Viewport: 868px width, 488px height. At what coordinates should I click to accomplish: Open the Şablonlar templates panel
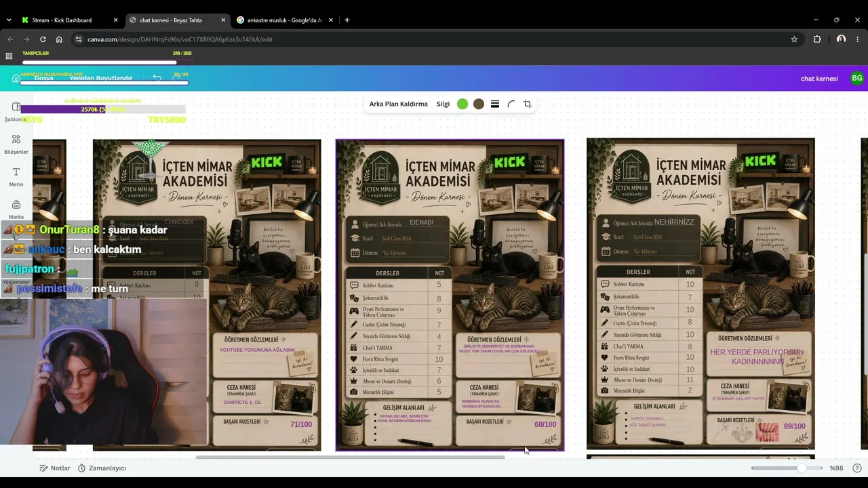pyautogui.click(x=16, y=112)
